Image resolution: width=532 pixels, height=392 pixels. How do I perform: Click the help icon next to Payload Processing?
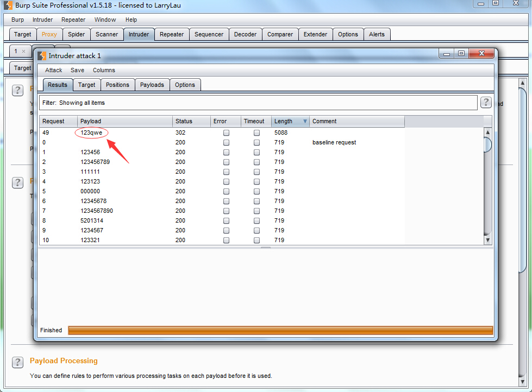17,362
